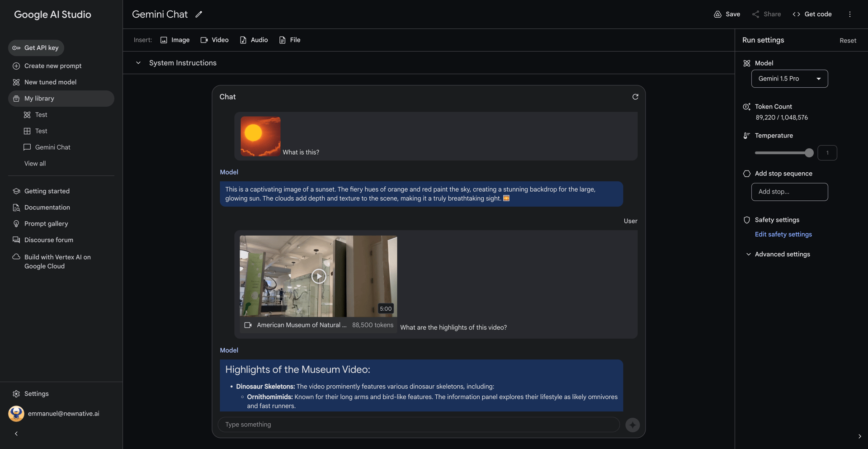Viewport: 868px width, 449px height.
Task: Click the Highlights of the Museum Video heading
Action: [297, 369]
